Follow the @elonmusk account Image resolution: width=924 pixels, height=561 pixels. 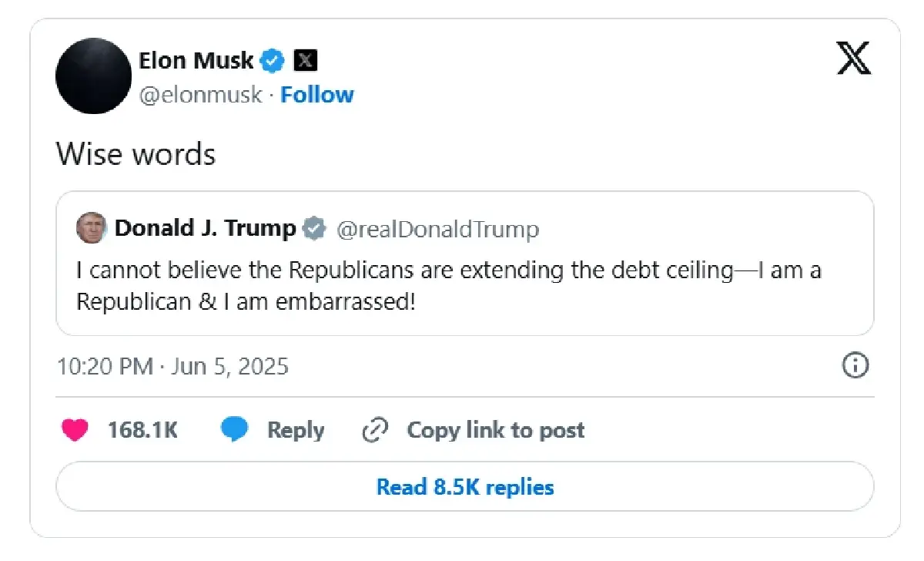tap(316, 95)
